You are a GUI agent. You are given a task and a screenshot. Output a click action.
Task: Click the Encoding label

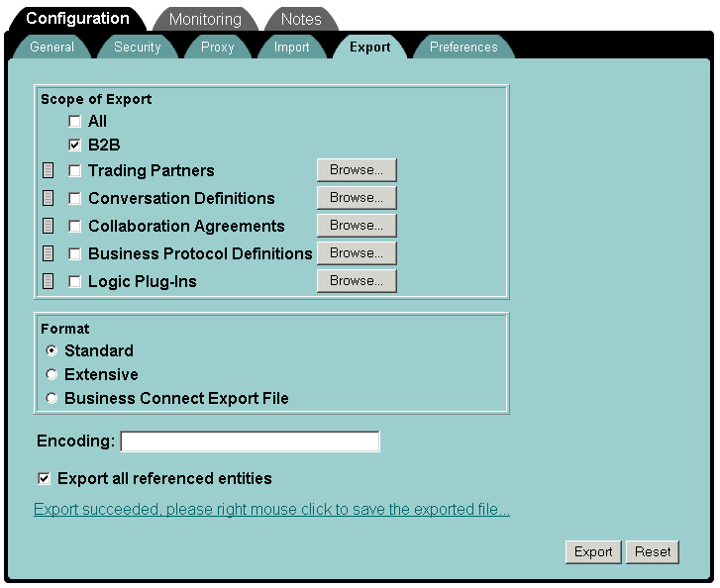click(76, 441)
